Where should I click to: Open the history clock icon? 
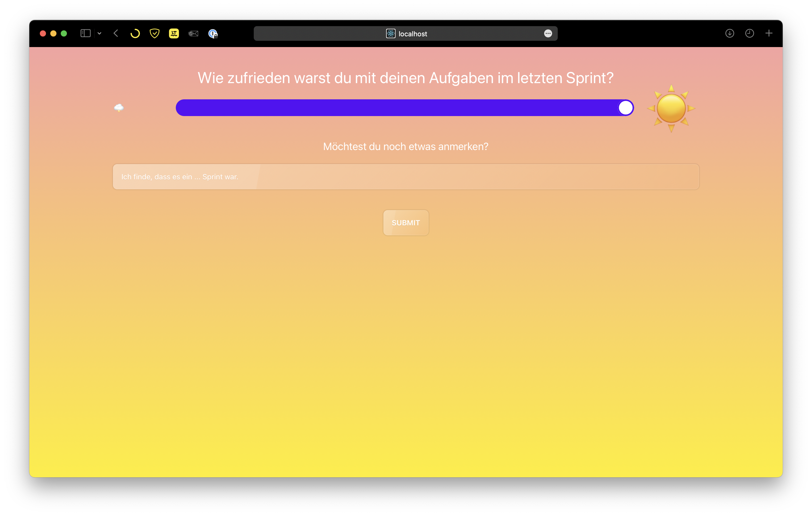pyautogui.click(x=749, y=33)
